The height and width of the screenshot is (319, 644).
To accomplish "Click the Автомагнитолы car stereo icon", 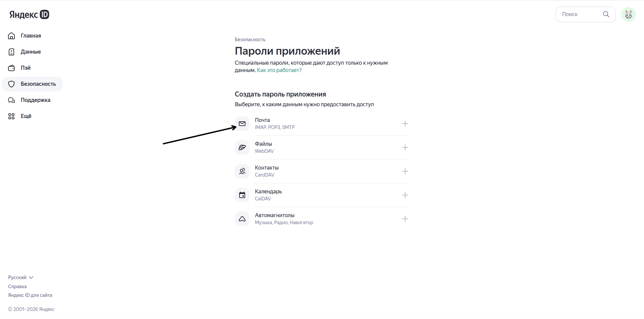I will point(242,218).
